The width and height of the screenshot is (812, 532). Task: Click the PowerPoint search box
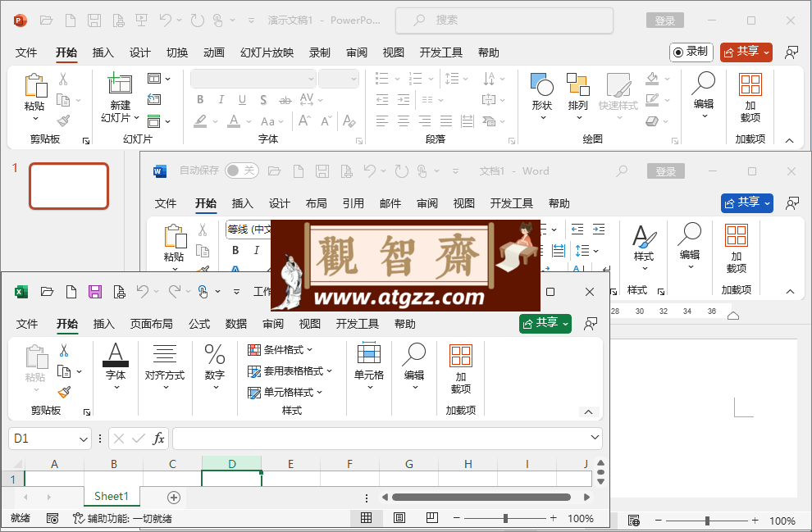pos(504,20)
